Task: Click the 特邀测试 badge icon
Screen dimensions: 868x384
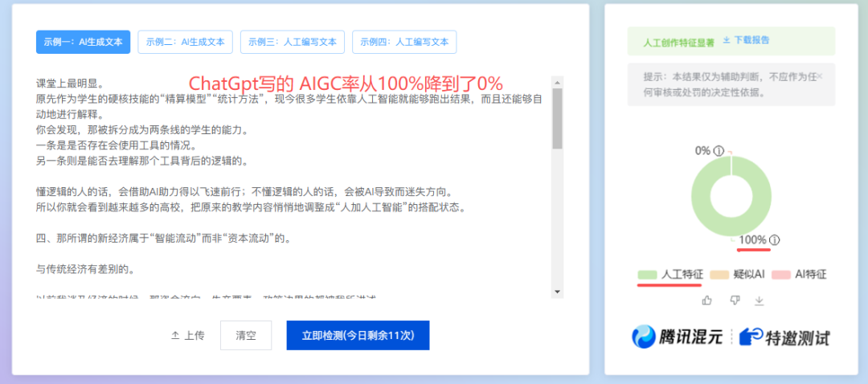Action: pos(751,337)
